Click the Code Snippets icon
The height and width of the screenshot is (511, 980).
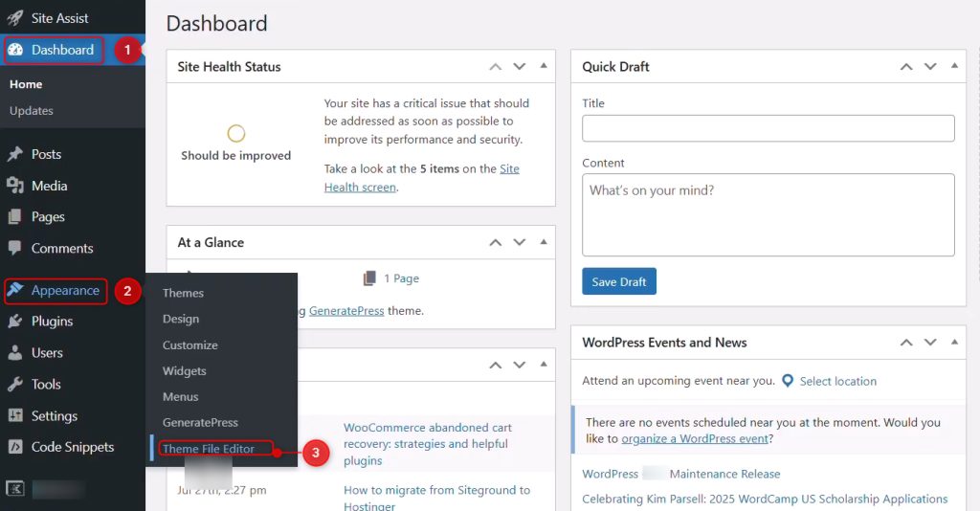point(15,447)
